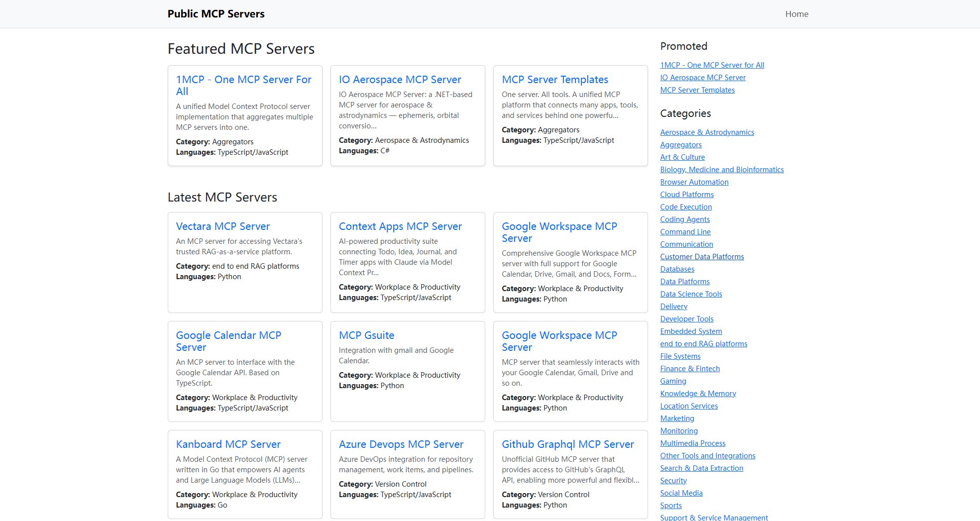
Task: Select the Art & Culture category
Action: 682,157
